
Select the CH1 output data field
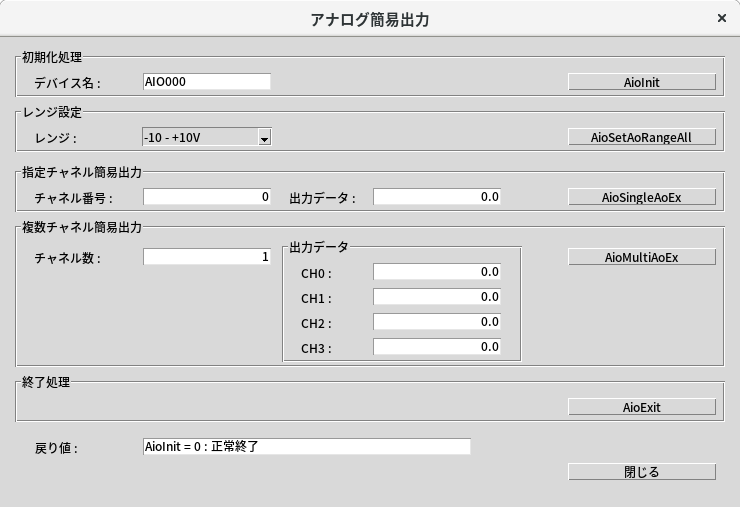436,297
